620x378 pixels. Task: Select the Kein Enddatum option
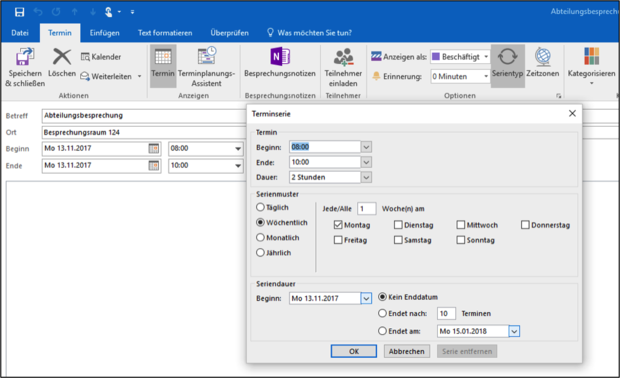tap(382, 297)
